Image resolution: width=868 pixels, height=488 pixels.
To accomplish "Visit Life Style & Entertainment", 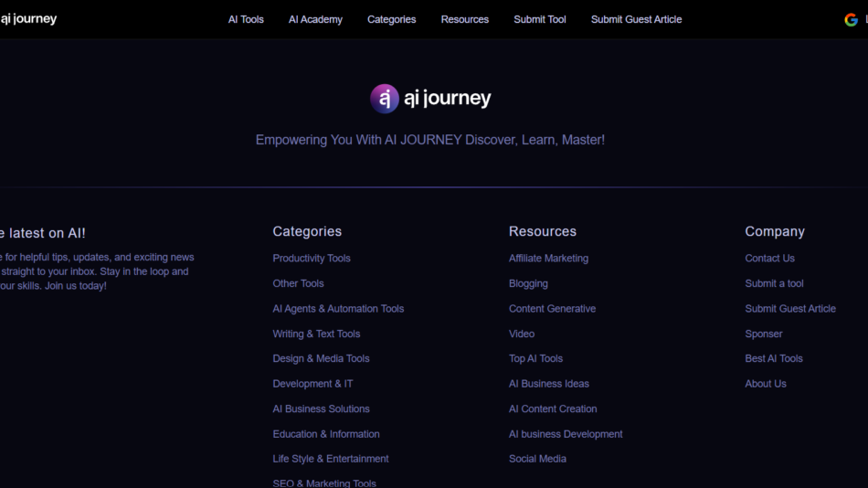I will (x=331, y=459).
